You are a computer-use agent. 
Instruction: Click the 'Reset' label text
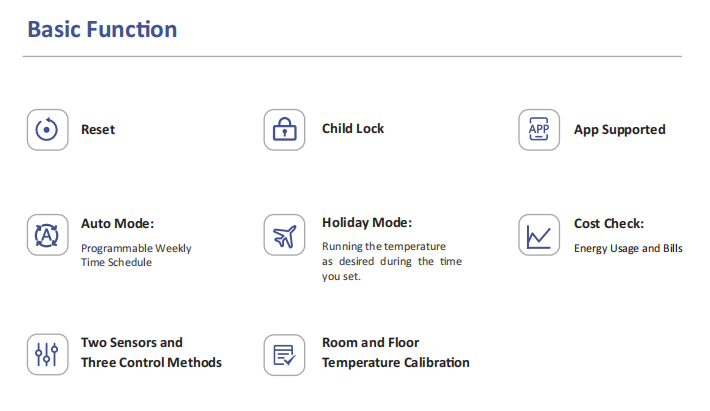pos(98,129)
